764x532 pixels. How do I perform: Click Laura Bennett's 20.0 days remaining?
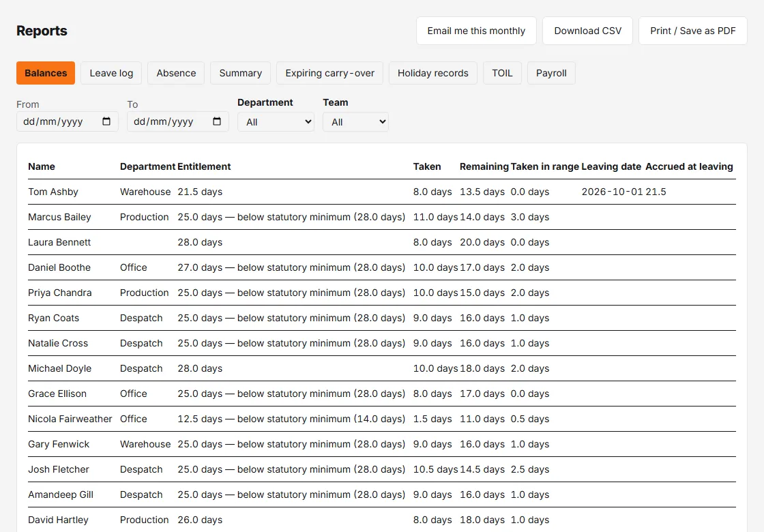click(482, 243)
